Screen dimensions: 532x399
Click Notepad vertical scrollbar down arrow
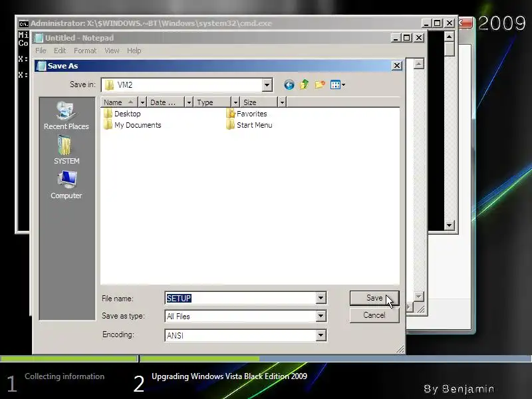(x=419, y=297)
